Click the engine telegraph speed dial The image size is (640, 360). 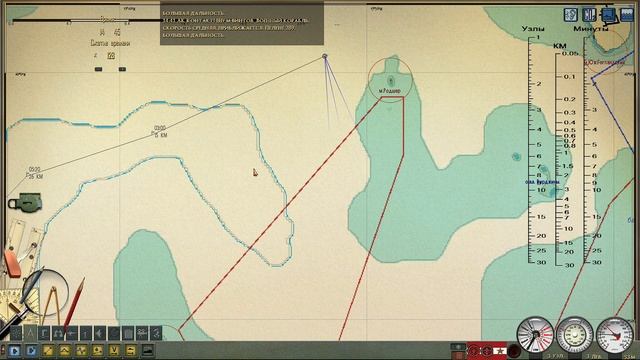pos(536,334)
